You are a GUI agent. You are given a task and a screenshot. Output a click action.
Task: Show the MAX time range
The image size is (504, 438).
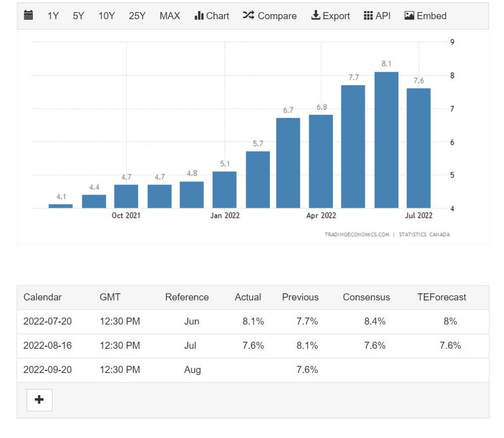click(170, 16)
